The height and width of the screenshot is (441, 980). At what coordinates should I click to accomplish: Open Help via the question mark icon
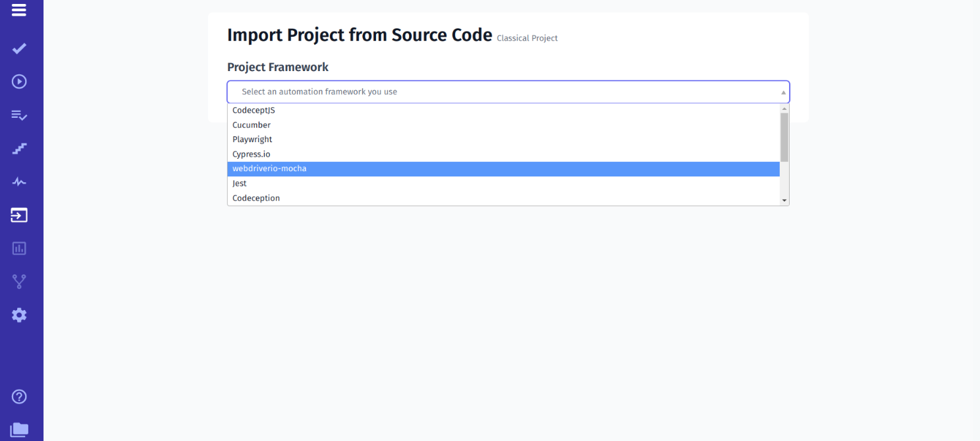18,396
